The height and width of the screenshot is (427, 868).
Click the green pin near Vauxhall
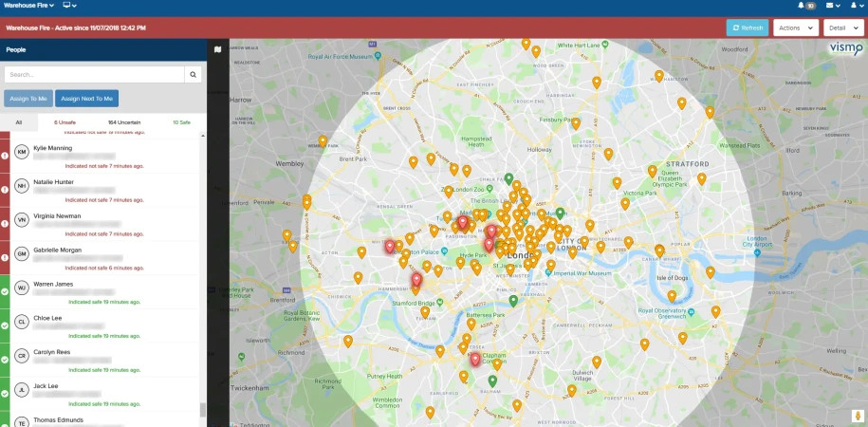(x=513, y=301)
